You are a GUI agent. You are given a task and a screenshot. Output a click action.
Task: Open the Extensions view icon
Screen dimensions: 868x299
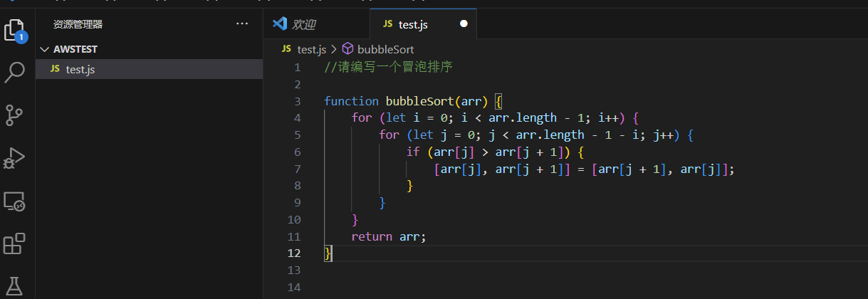15,243
